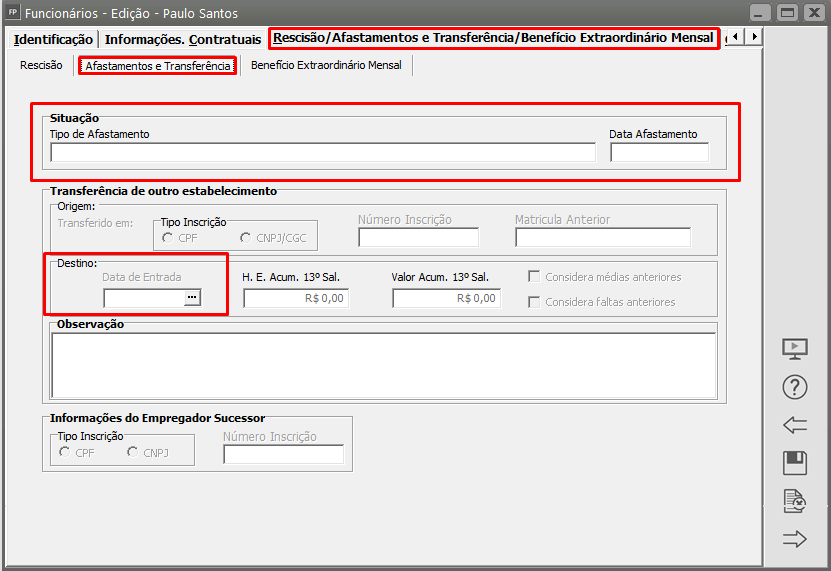
Task: Enable Considera faltas anteriores checkbox
Action: click(x=535, y=302)
